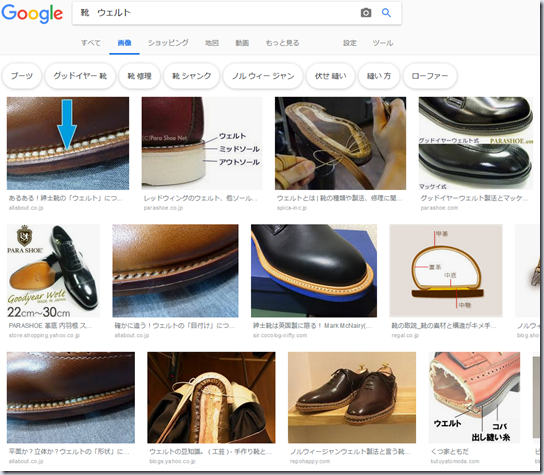Open regal.co.jp shoe cross-section diagram image
This screenshot has width=544, height=475.
pyautogui.click(x=446, y=271)
